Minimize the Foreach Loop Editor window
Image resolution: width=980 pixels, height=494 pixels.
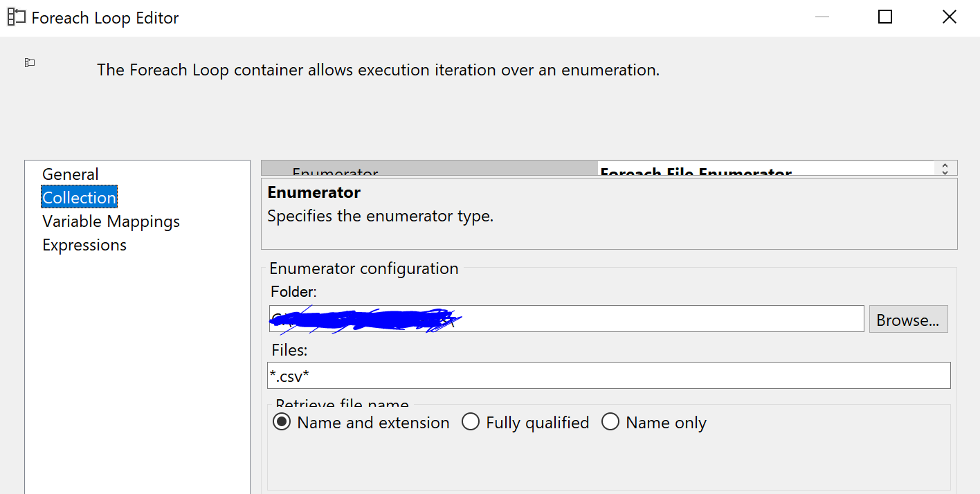[x=822, y=17]
